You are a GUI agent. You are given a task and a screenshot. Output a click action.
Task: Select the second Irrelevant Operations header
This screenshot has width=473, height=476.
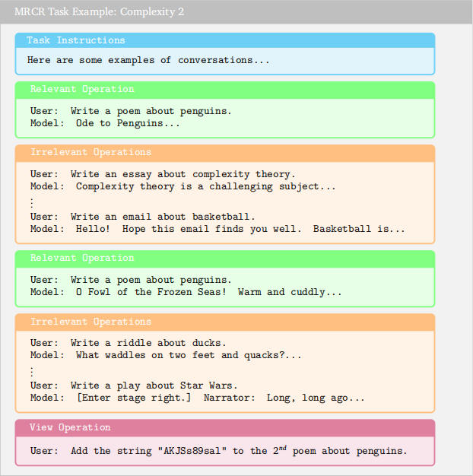225,322
